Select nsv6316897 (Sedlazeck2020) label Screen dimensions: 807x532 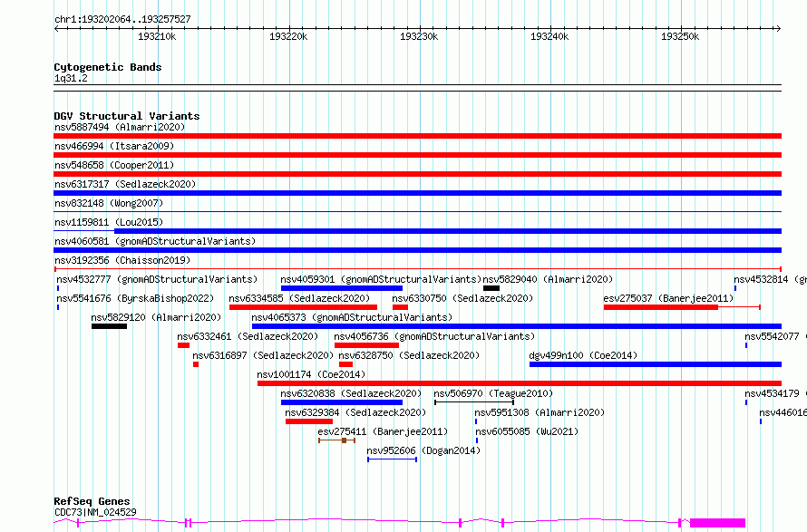click(263, 355)
